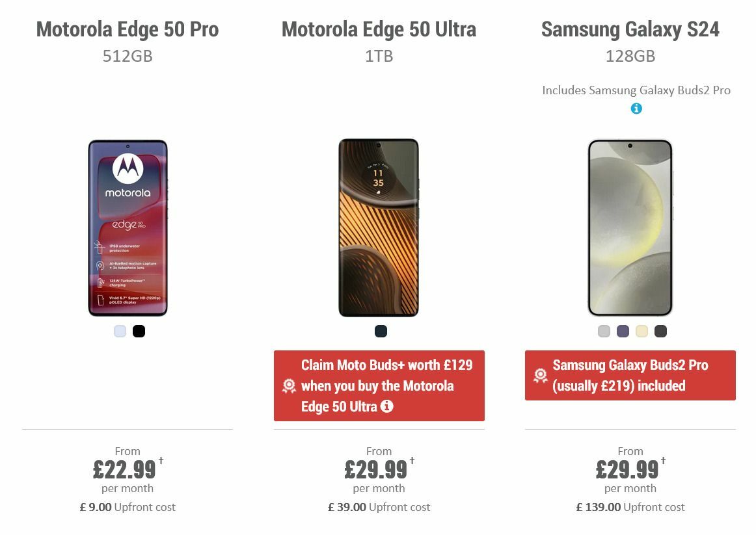Click the Samsung Galaxy Buds2 Pro included banner
This screenshot has width=756, height=535.
pyautogui.click(x=630, y=375)
